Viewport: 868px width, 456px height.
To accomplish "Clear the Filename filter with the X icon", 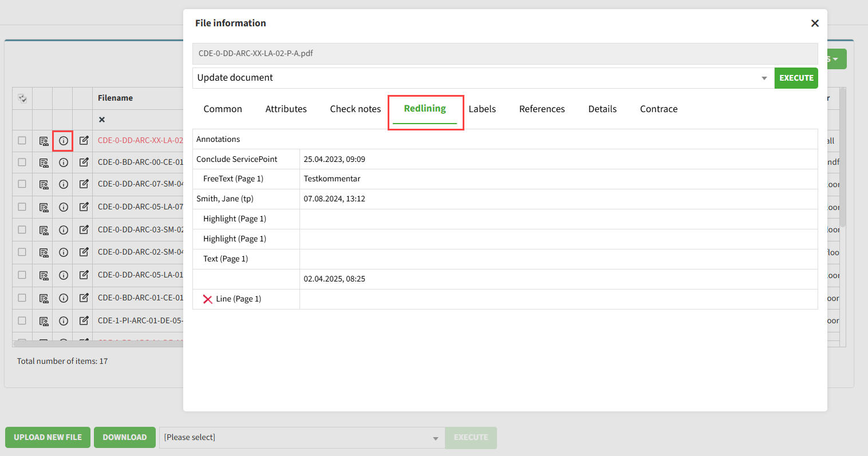I will coord(102,120).
